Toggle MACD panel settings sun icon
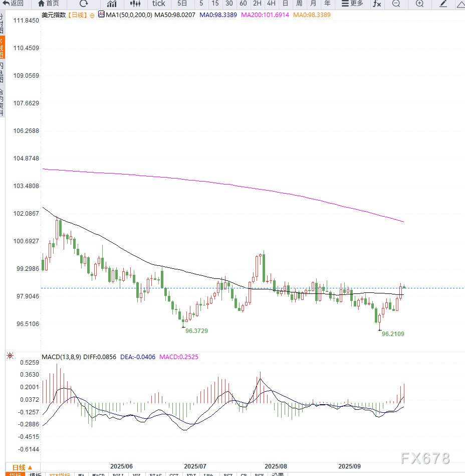Viewport: 465px width, 476px height. (x=10, y=356)
